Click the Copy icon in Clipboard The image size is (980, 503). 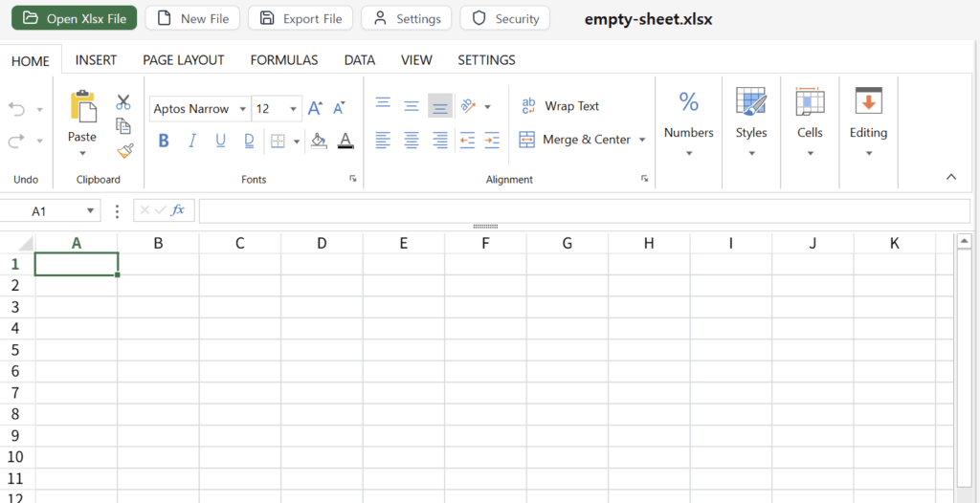coord(123,126)
